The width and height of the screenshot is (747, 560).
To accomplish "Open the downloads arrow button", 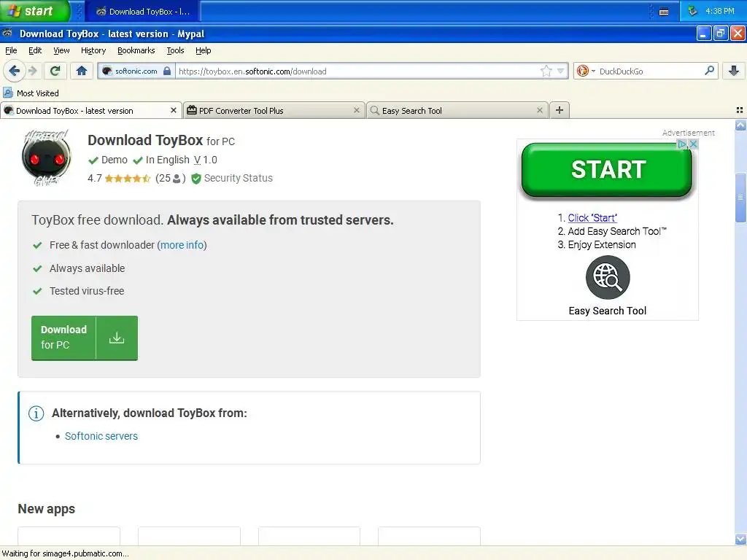I will click(x=734, y=71).
